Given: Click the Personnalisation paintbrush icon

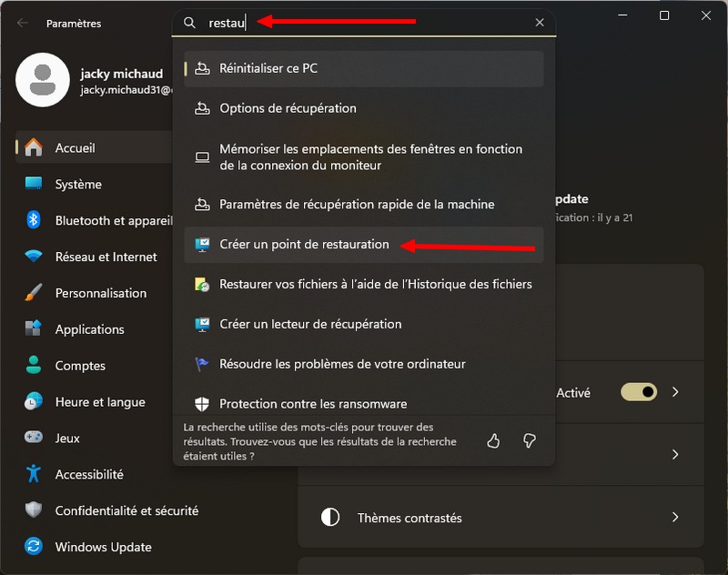Looking at the screenshot, I should point(34,293).
